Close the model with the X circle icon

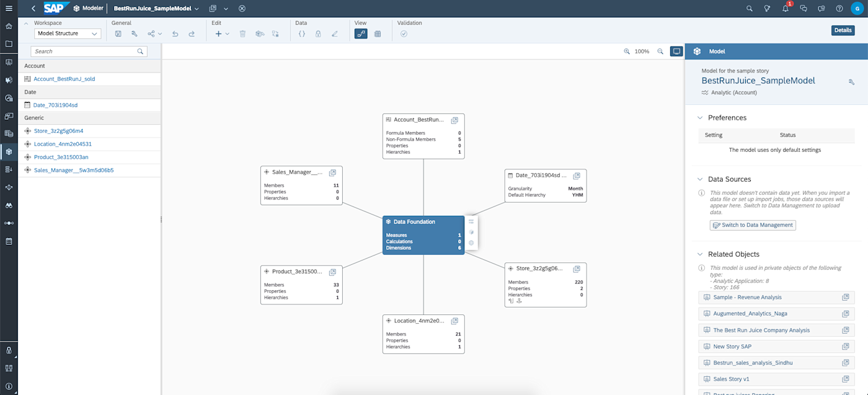coord(242,9)
